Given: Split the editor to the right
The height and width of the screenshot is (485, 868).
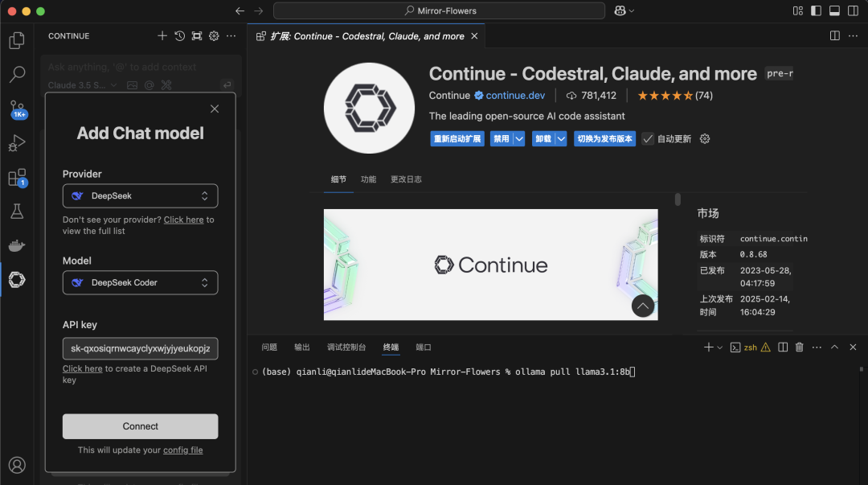Looking at the screenshot, I should (835, 36).
